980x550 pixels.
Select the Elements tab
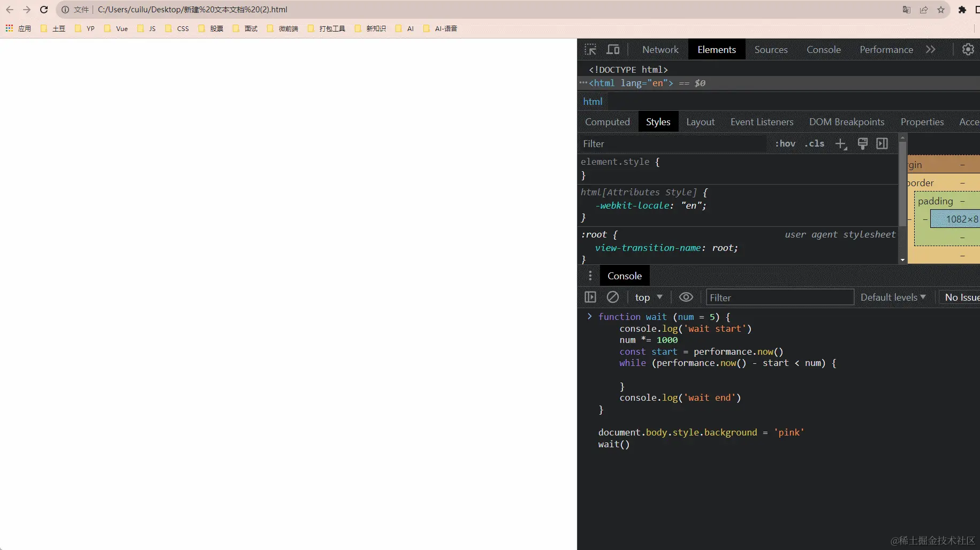[717, 49]
